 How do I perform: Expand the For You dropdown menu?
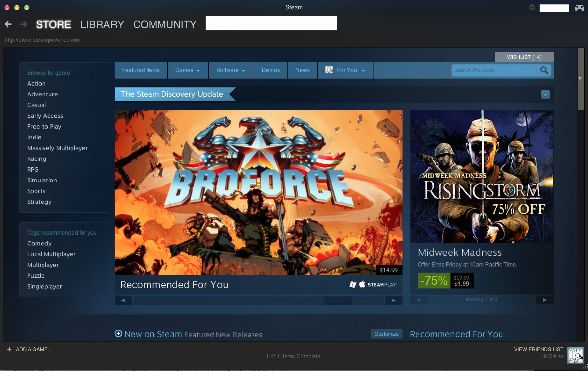(x=362, y=70)
